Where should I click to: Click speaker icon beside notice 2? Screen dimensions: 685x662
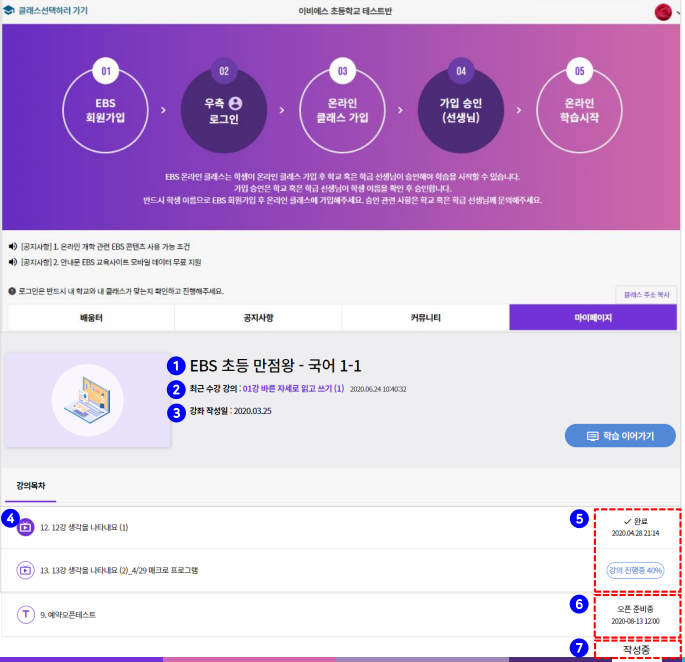13,262
